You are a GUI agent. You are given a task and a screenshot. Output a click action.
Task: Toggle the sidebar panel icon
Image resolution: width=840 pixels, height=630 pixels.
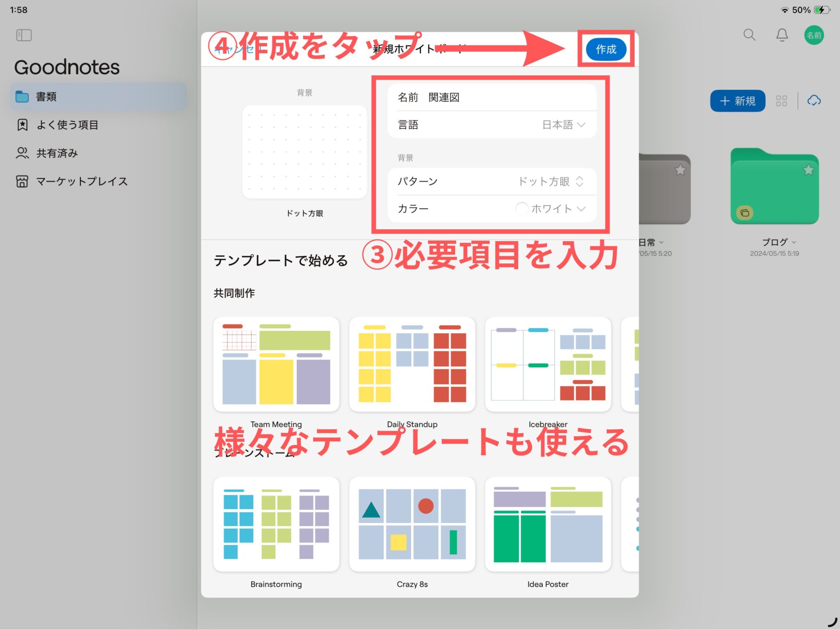24,35
